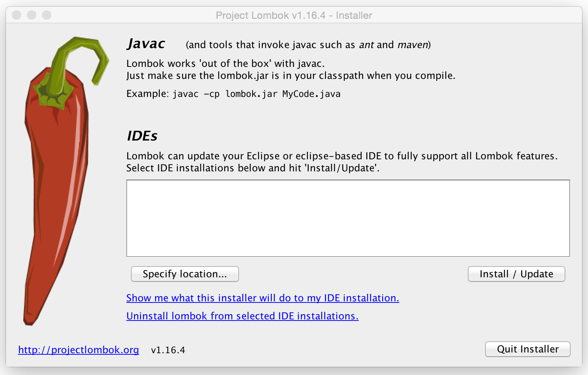The width and height of the screenshot is (588, 375).
Task: Zoom the installer window
Action: pyautogui.click(x=47, y=15)
